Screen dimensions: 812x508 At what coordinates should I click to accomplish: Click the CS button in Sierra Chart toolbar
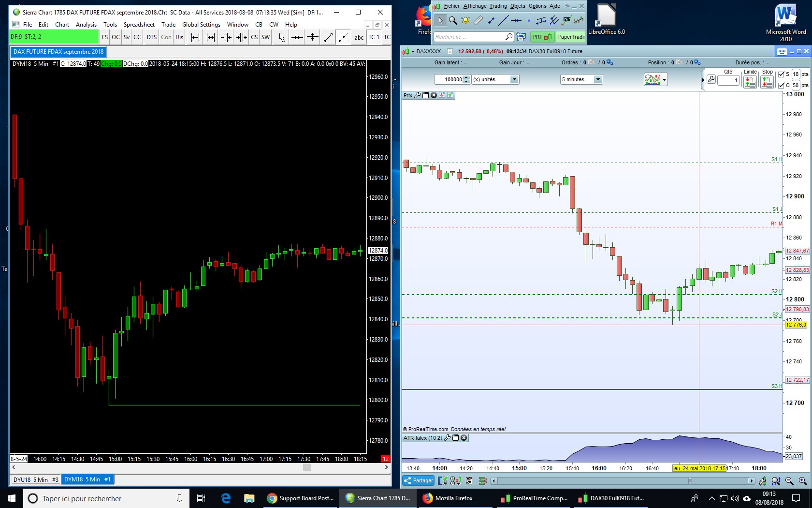point(254,37)
